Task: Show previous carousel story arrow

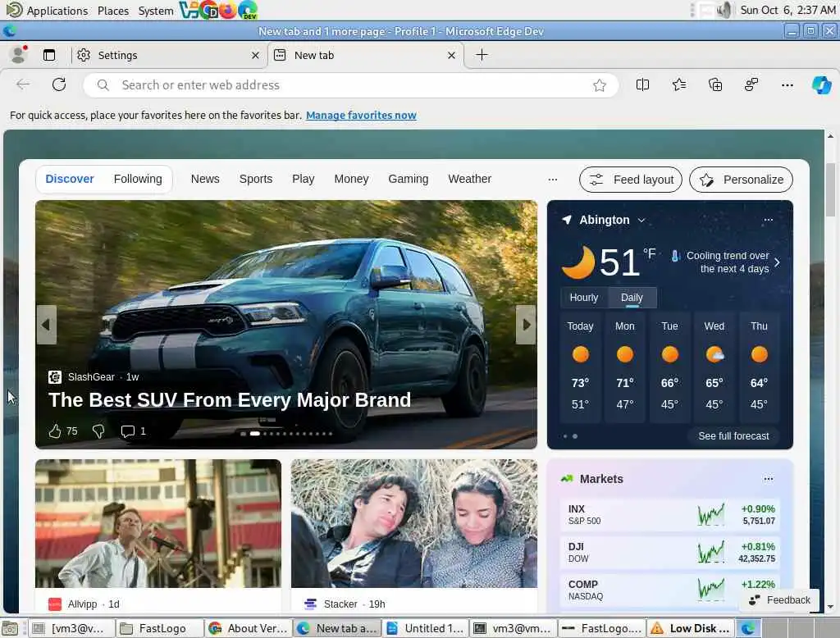Action: (x=46, y=325)
